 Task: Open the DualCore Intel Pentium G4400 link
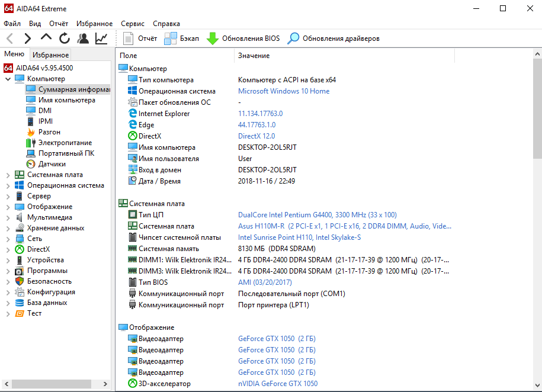pos(317,215)
